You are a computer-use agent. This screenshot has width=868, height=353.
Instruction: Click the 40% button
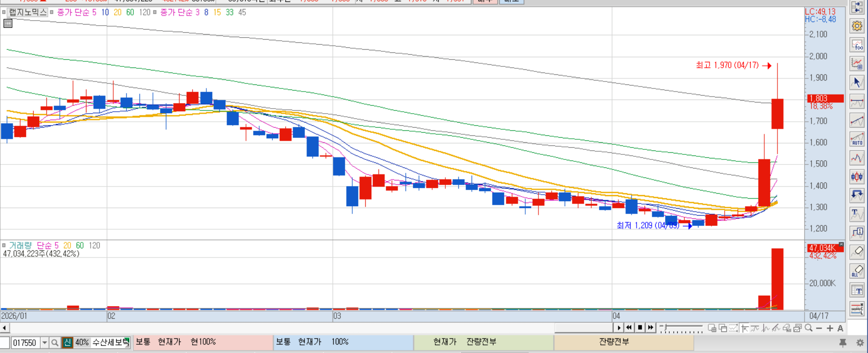(x=82, y=342)
